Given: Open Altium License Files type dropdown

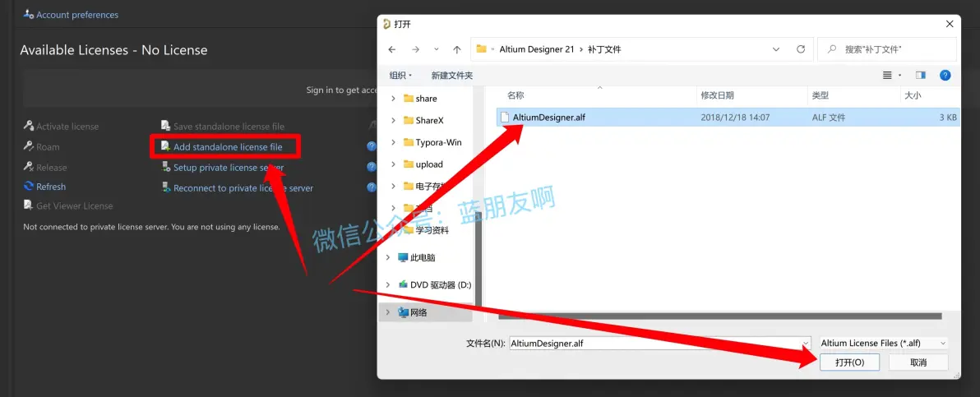Looking at the screenshot, I should point(883,344).
